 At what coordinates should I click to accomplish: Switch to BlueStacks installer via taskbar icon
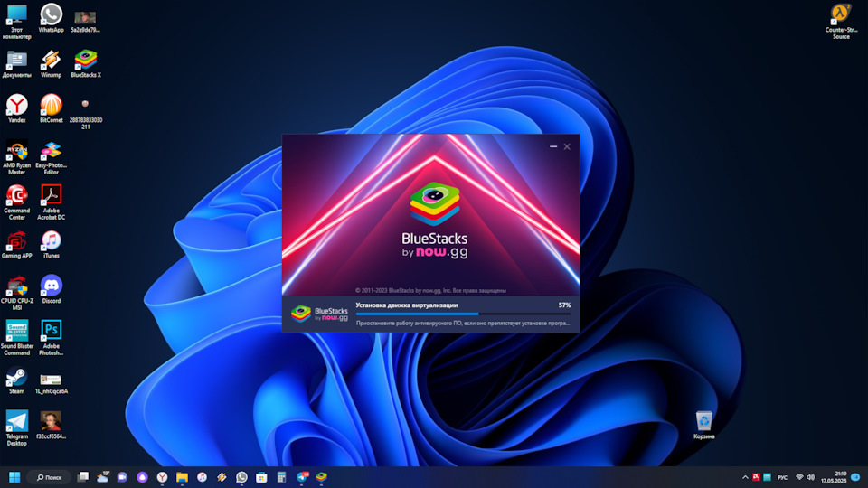point(322,477)
